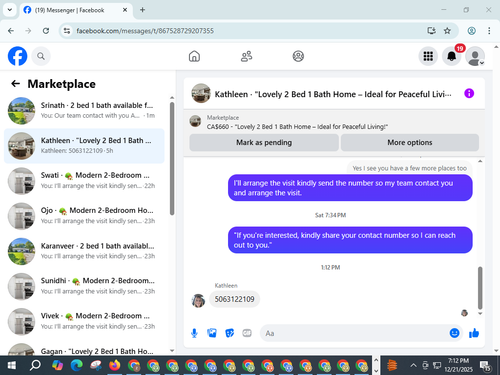This screenshot has height=375, width=500.
Task: Open Ojo's Modern 2-Bedroom conversation
Action: point(84,216)
